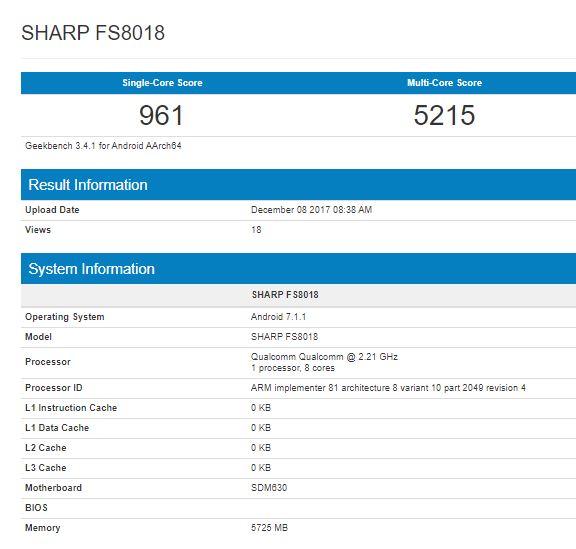
Task: Select the Multi-Core Score header
Action: click(x=444, y=83)
